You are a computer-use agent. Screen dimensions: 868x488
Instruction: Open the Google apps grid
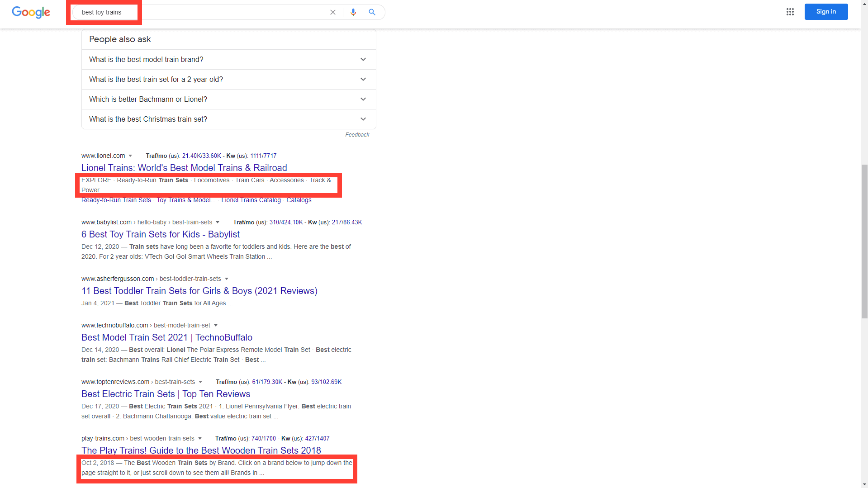pos(790,12)
